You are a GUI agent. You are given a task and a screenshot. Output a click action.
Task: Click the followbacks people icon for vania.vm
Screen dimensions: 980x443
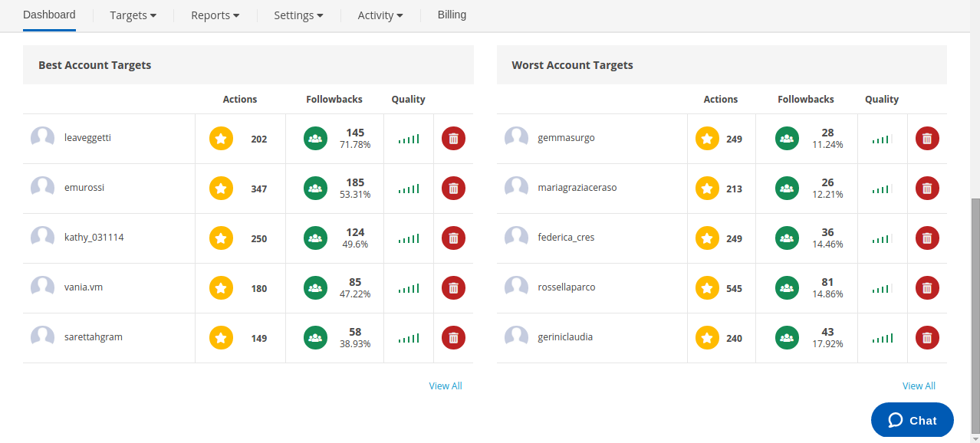(x=315, y=288)
